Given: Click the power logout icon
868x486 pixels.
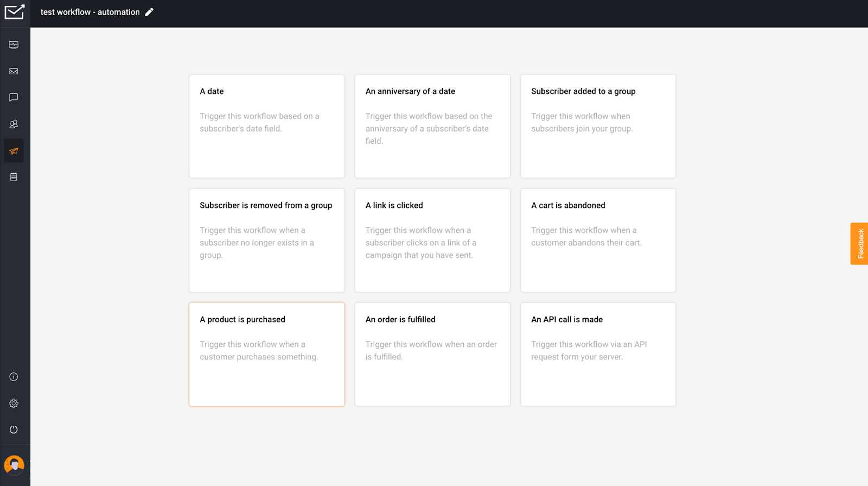Looking at the screenshot, I should (14, 430).
